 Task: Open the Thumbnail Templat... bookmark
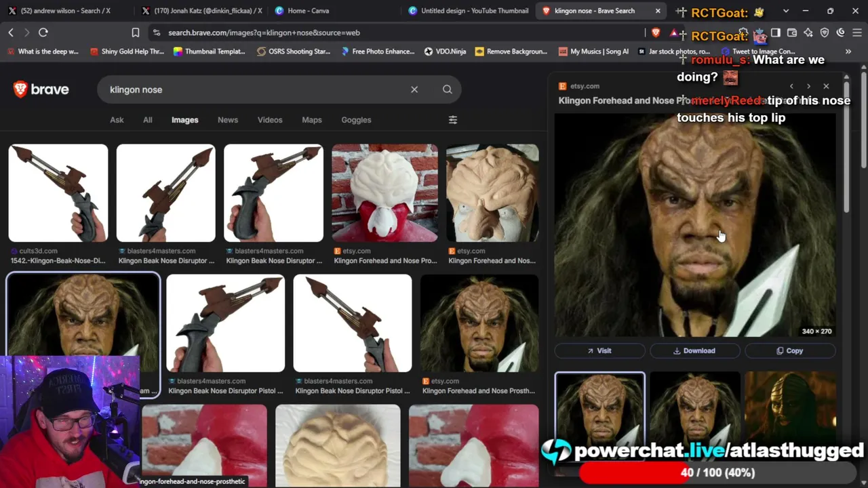click(x=210, y=52)
